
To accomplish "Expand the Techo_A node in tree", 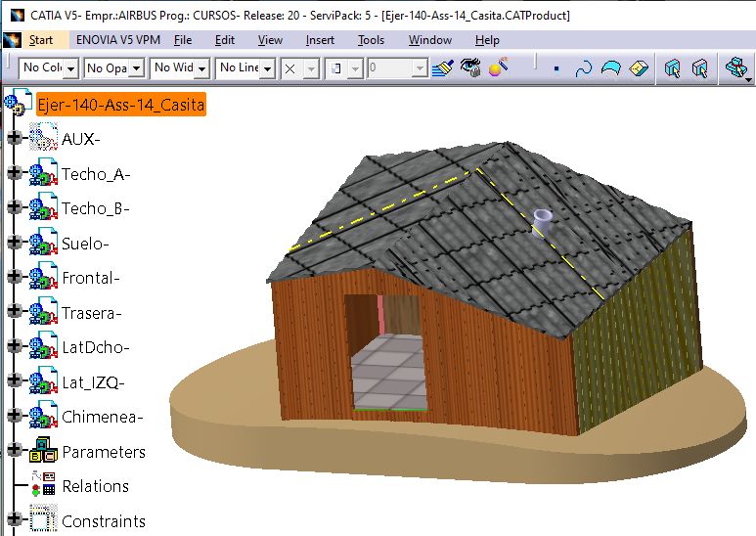I will click(x=14, y=174).
